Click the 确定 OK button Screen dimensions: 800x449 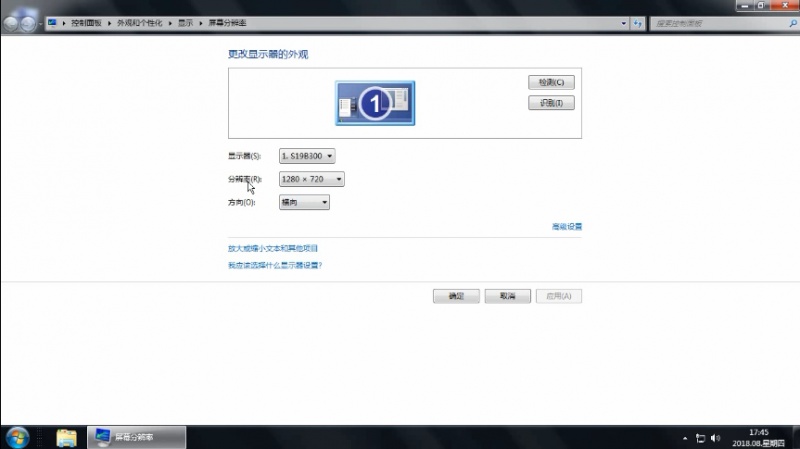coord(456,296)
